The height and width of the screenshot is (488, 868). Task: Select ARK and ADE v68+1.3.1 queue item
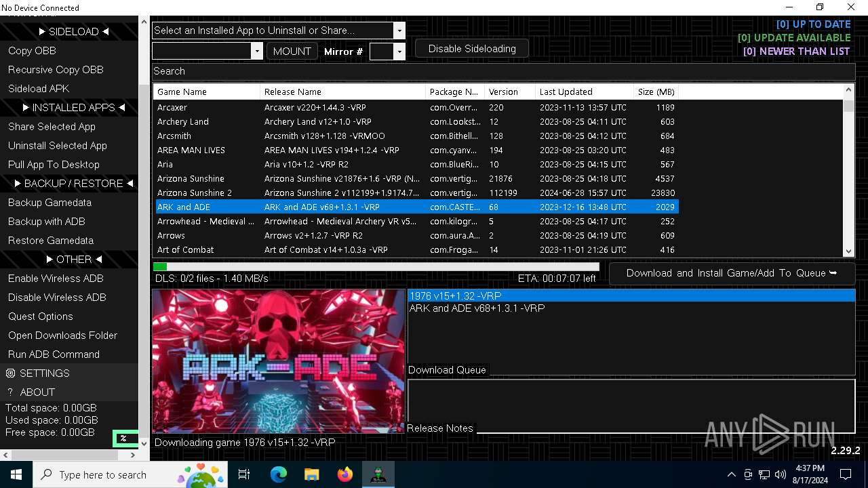coord(631,308)
